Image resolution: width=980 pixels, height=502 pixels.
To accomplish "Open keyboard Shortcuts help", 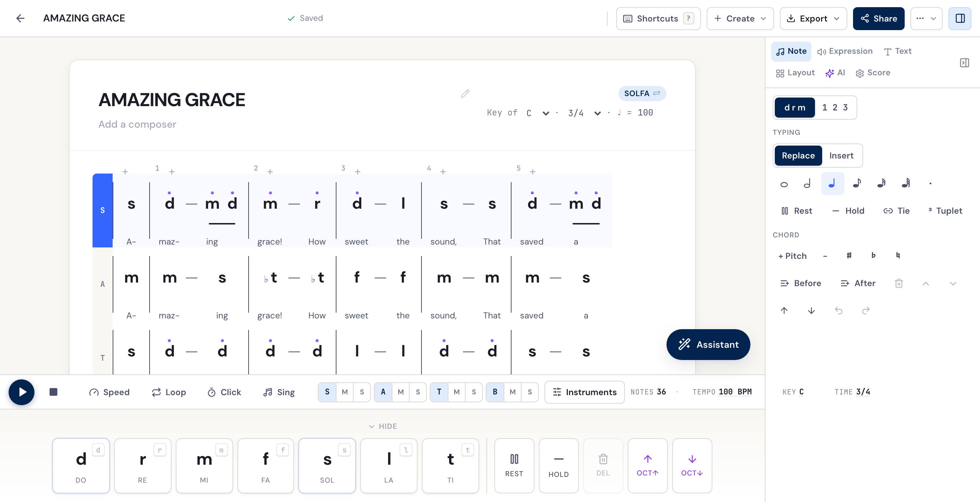I will coord(658,18).
